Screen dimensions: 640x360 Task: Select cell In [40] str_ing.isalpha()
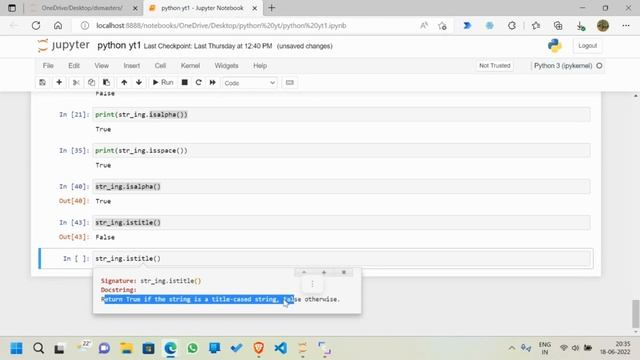341,187
